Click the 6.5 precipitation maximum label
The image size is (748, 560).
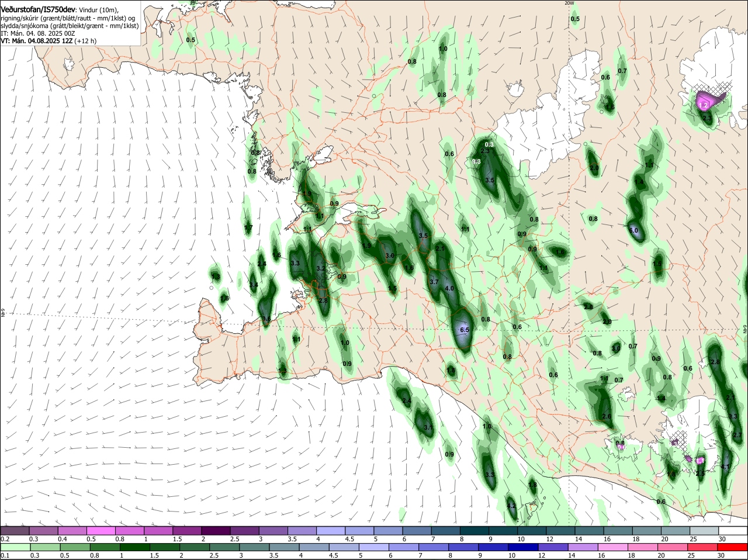click(465, 330)
